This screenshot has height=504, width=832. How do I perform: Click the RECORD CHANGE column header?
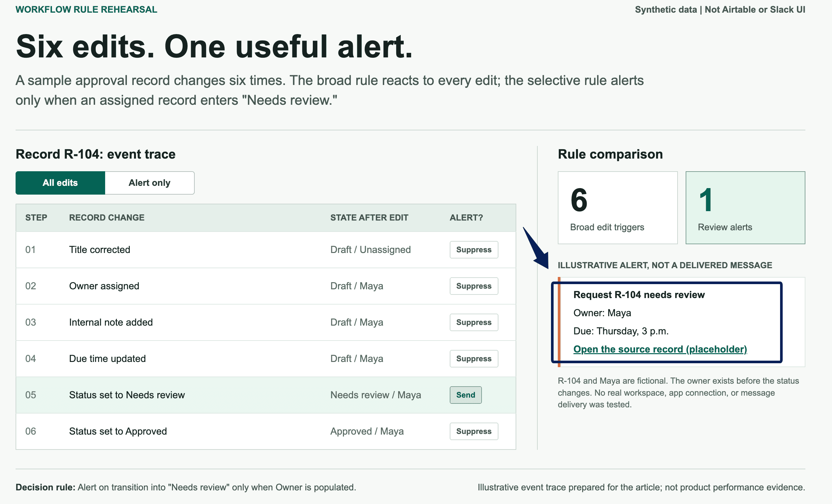(x=107, y=217)
